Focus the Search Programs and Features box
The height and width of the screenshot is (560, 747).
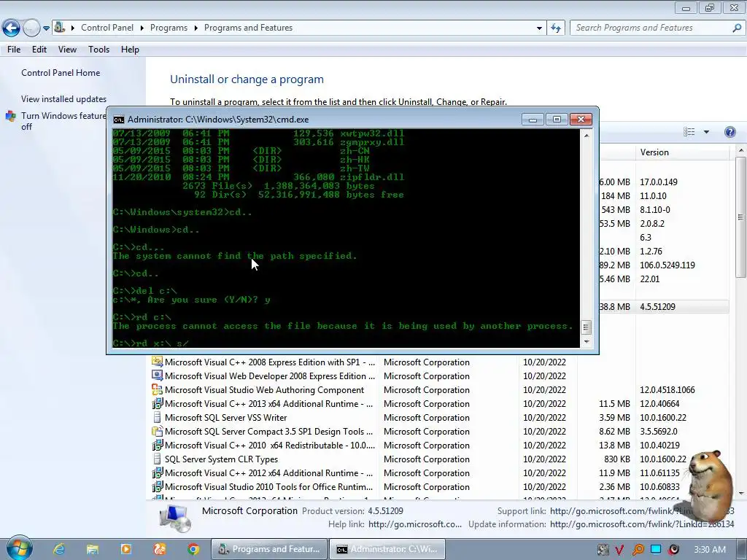[x=657, y=28]
